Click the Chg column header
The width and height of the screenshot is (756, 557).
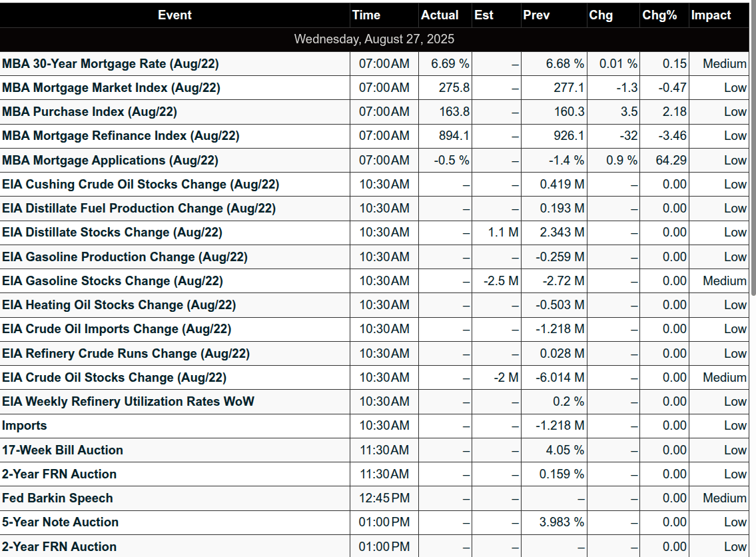point(601,15)
